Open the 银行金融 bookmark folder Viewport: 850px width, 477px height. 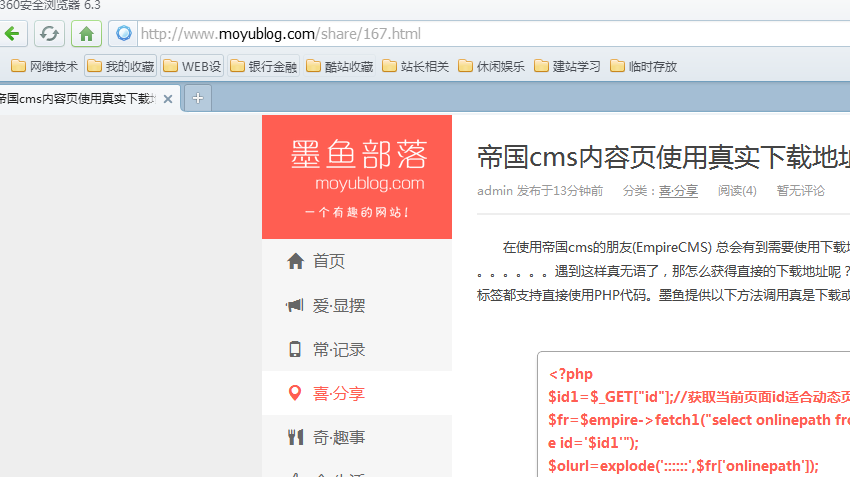[263, 66]
